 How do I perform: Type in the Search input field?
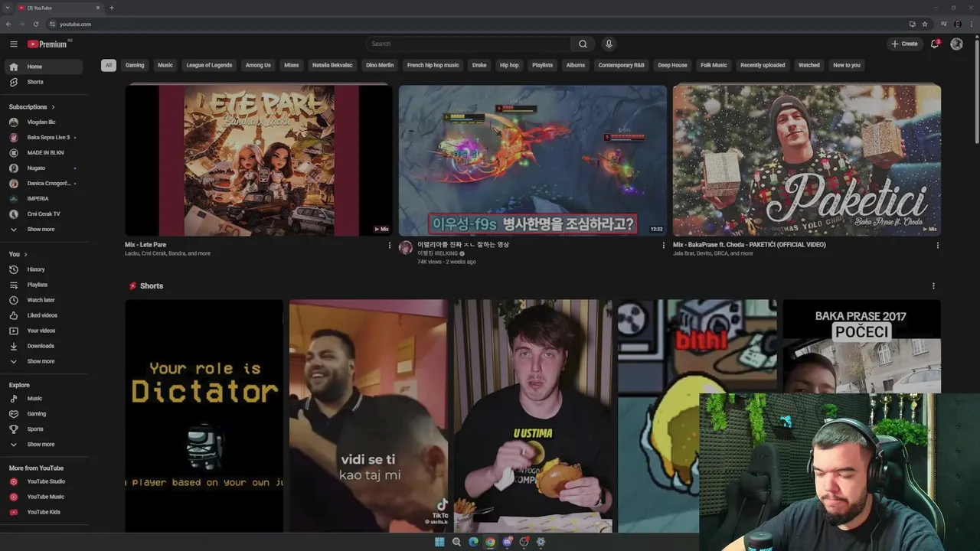click(468, 44)
